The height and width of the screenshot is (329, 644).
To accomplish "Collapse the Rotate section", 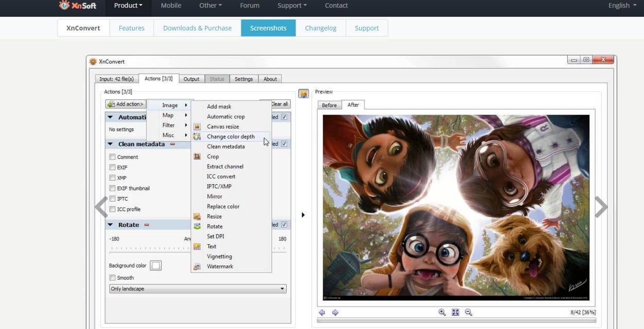I will (110, 225).
